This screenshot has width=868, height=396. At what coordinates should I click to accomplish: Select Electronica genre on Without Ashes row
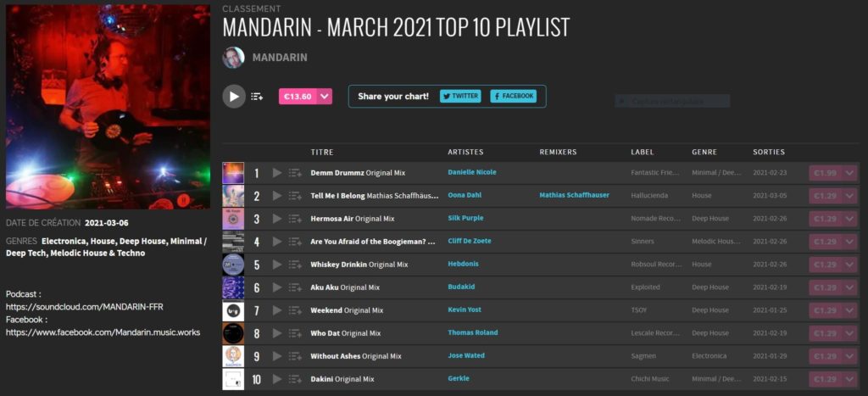709,356
